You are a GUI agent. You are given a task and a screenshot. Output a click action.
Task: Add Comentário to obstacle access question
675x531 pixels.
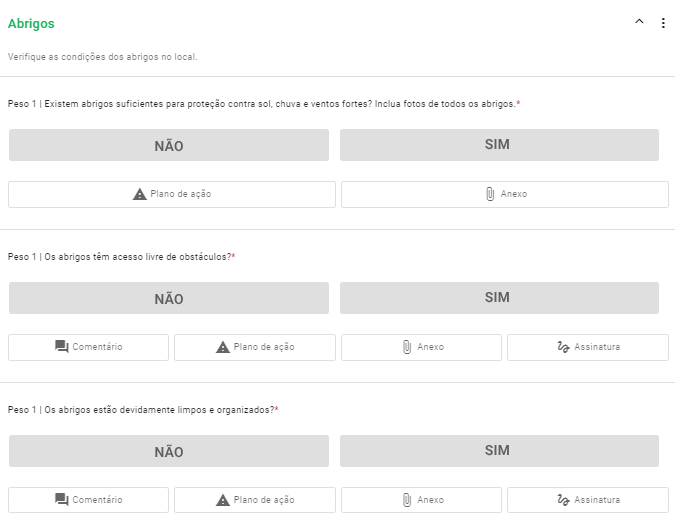pyautogui.click(x=89, y=347)
